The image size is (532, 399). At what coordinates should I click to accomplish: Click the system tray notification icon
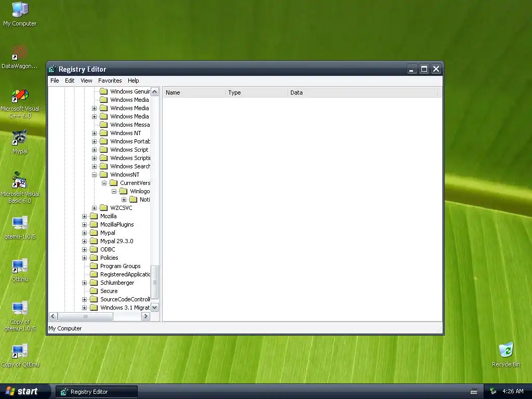493,391
